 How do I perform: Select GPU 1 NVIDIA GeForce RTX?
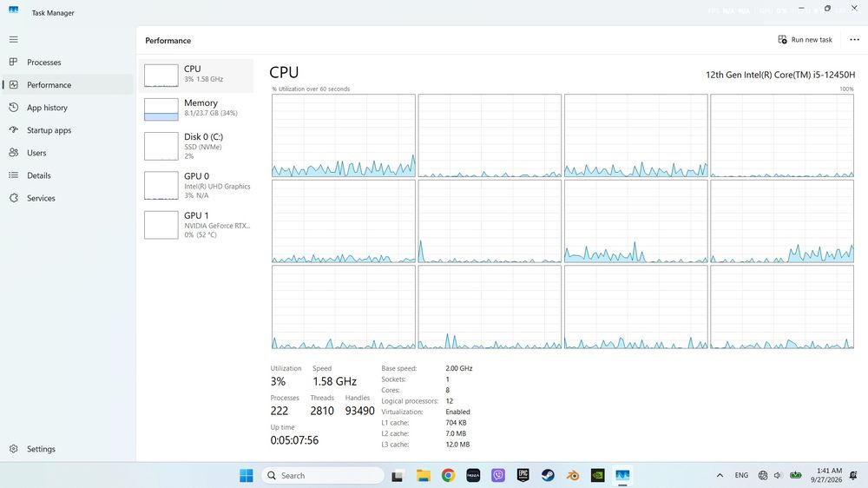(x=196, y=224)
